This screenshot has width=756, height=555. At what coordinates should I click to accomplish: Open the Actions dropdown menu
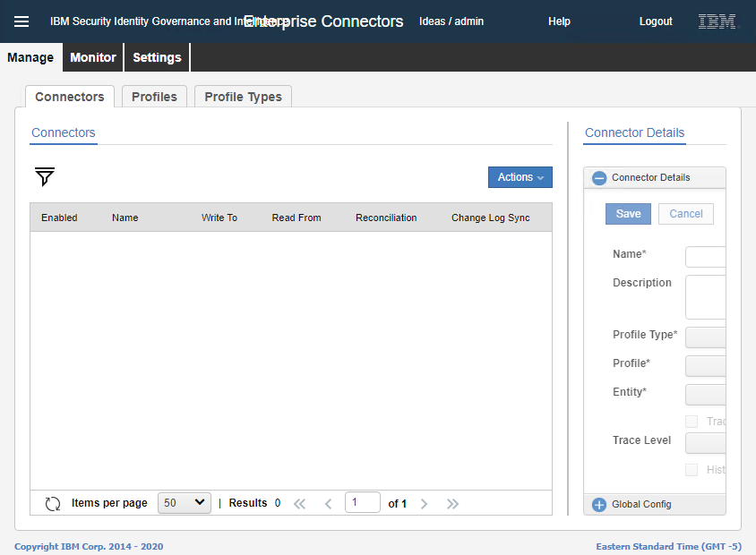pyautogui.click(x=520, y=177)
